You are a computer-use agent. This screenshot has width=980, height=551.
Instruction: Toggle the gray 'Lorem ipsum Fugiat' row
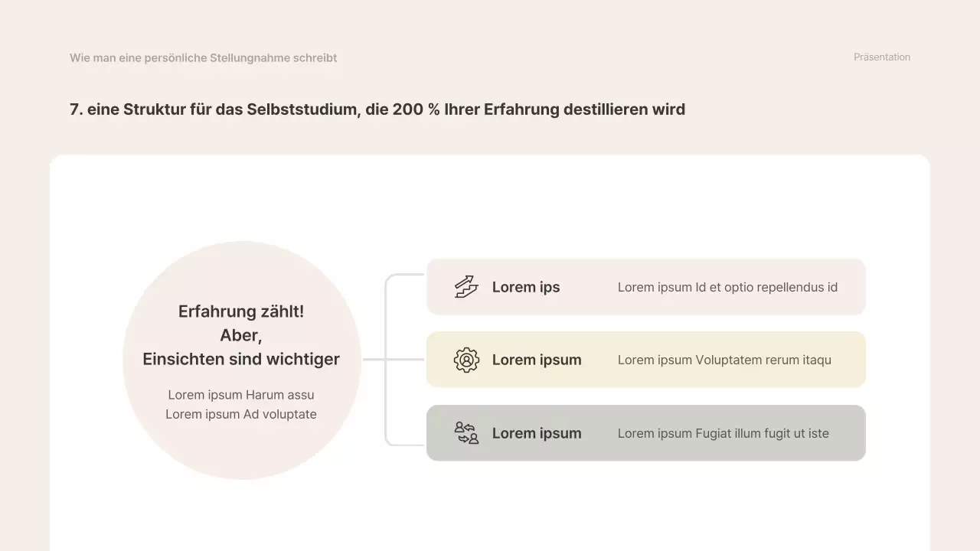pyautogui.click(x=645, y=432)
